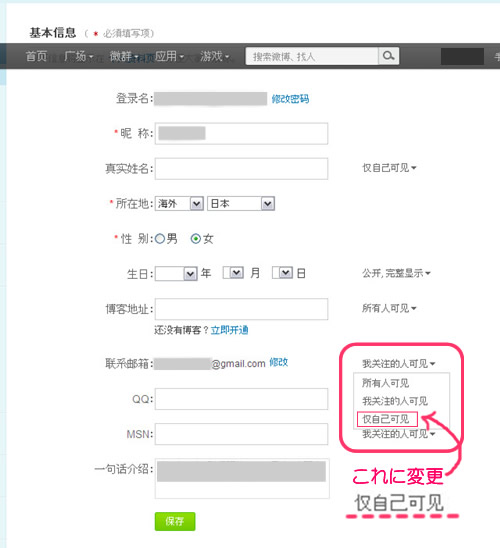Focus the QQ input field
The width and height of the screenshot is (500, 548).
coord(241,399)
